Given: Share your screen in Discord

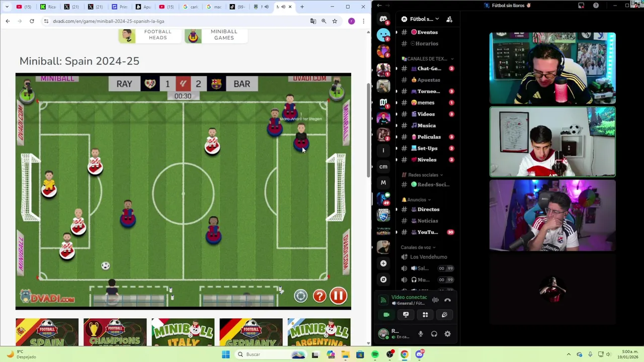Looking at the screenshot, I should 406,315.
